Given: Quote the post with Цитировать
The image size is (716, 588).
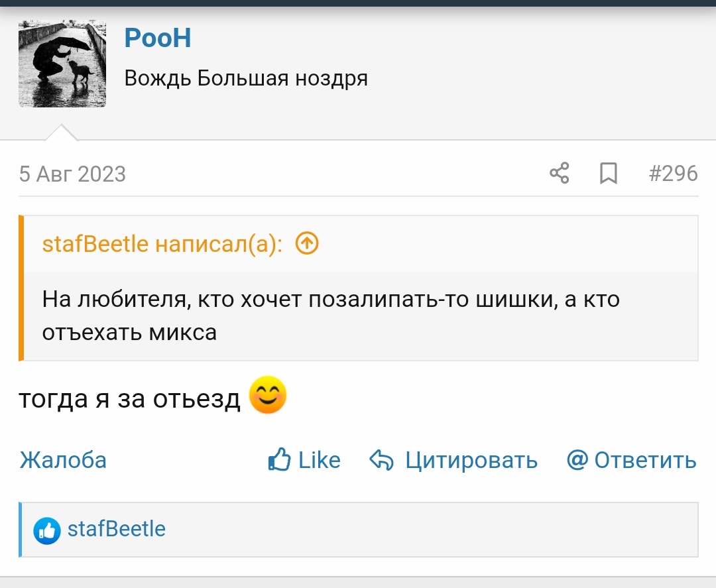Looking at the screenshot, I should (471, 460).
